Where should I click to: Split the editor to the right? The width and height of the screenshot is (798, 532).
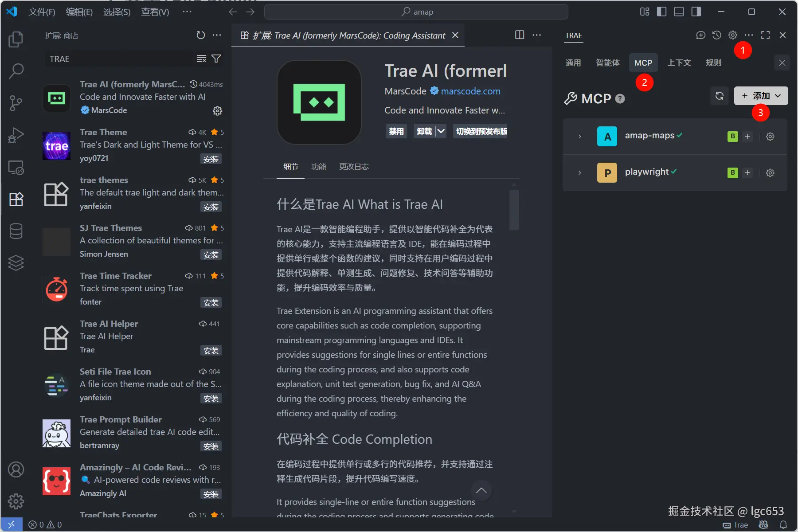(x=520, y=35)
